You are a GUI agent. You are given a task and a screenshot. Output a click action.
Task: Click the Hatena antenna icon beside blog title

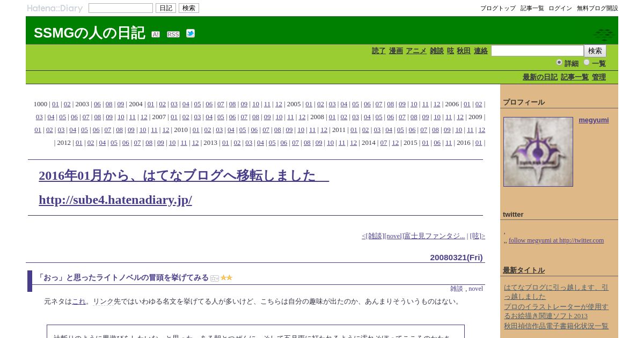[156, 34]
